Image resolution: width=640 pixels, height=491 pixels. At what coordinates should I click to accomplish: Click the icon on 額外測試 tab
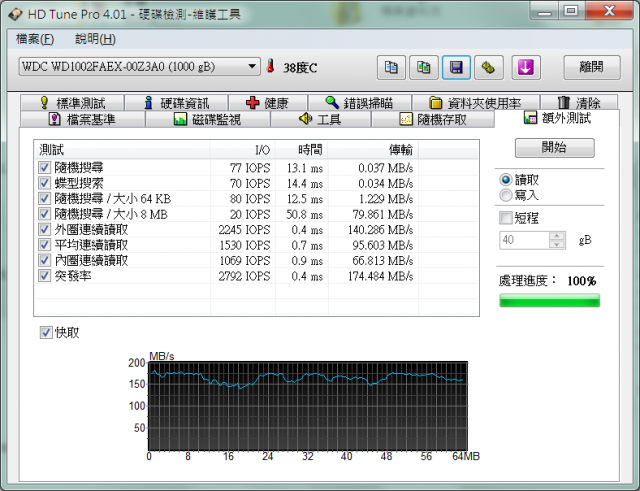530,118
